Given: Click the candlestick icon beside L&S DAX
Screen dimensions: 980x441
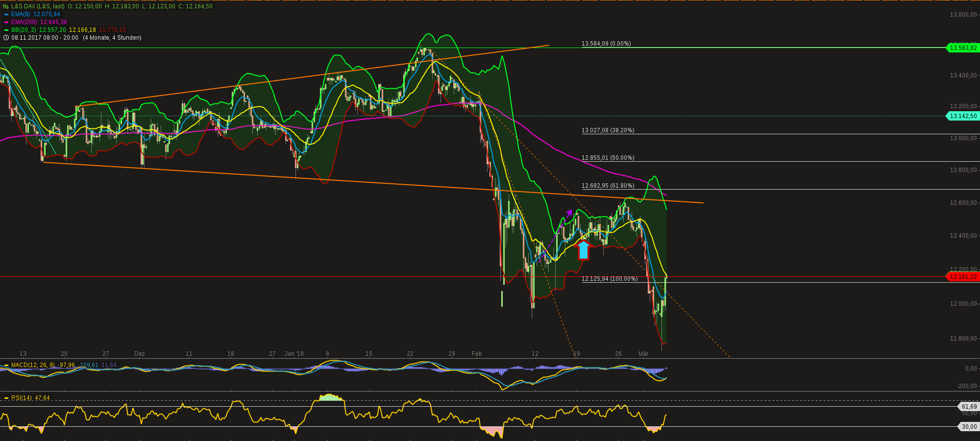Looking at the screenshot, I should coord(6,6).
